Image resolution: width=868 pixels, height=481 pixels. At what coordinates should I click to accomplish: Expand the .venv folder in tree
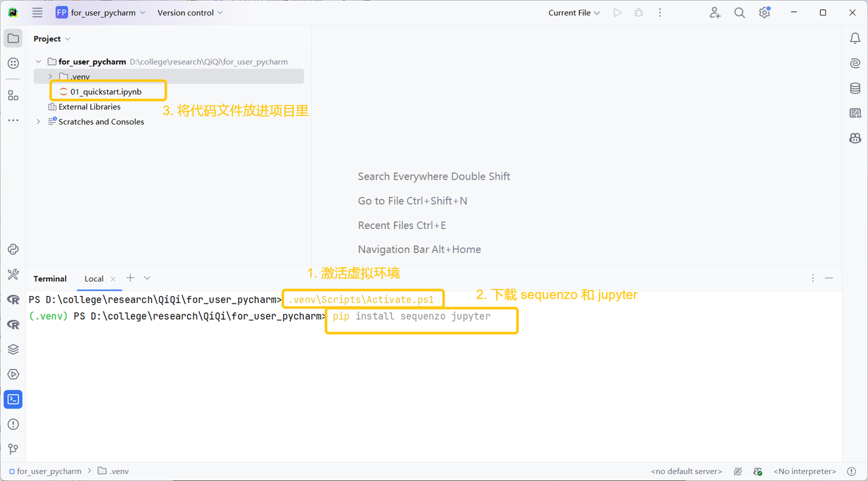pyautogui.click(x=50, y=77)
